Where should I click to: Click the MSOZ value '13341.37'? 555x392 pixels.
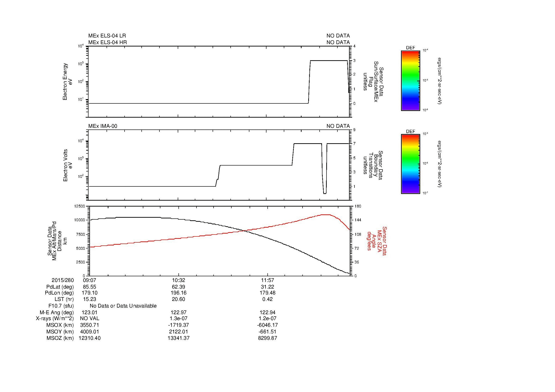coord(178,338)
